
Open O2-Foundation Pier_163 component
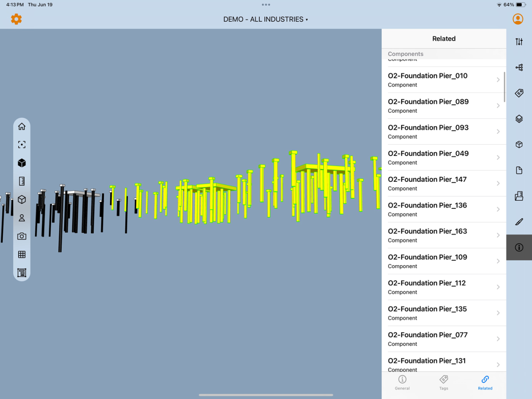444,235
